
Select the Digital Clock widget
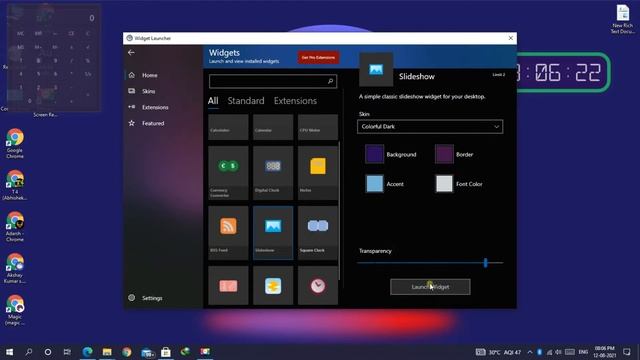tap(273, 173)
